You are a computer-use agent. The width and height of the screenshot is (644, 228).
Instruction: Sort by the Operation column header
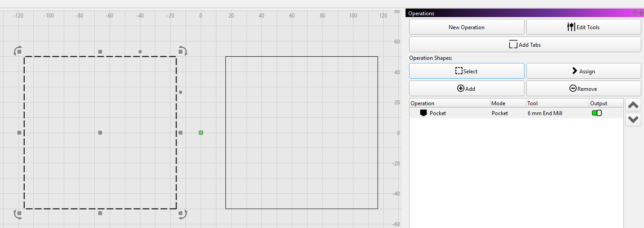coord(449,103)
